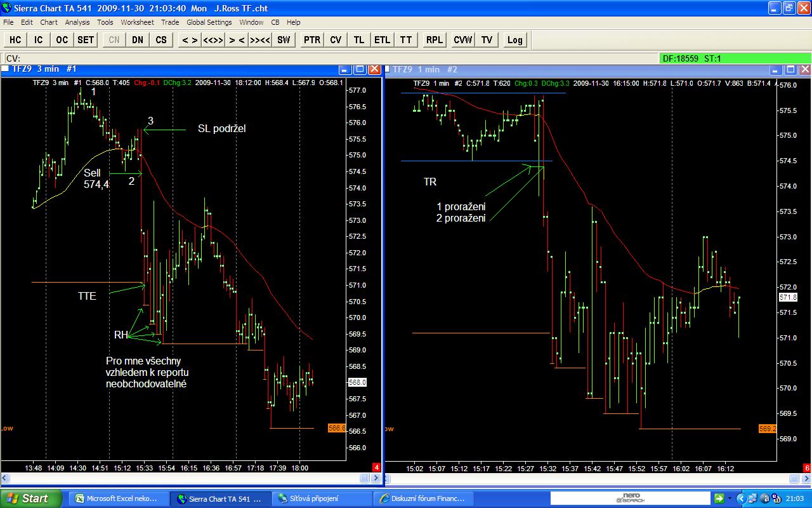The image size is (812, 508).
Task: Close the TFZ9 3 min #1 chart
Action: tap(374, 69)
